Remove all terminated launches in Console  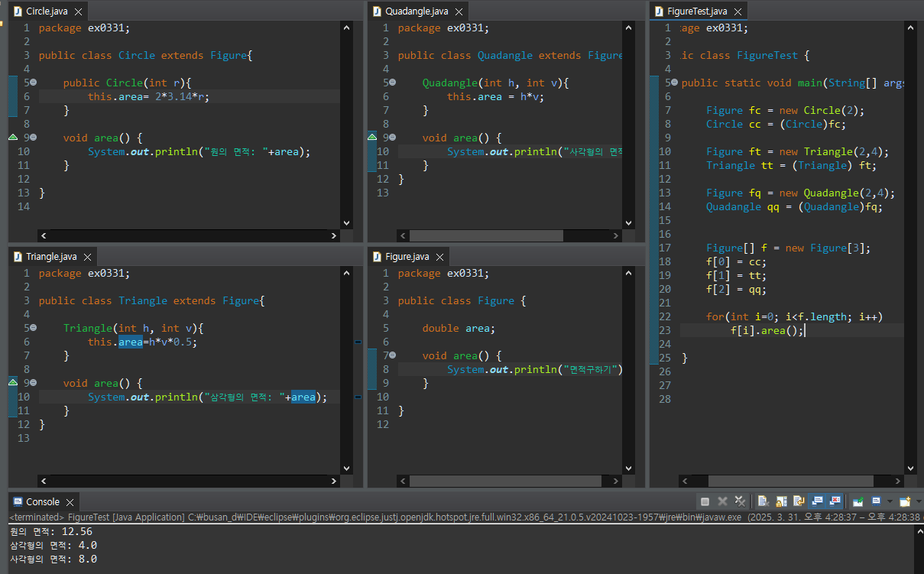coord(740,501)
